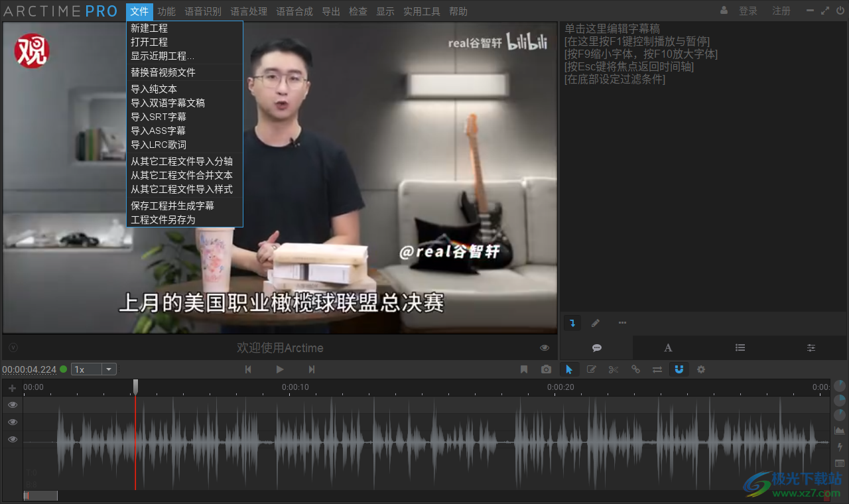Viewport: 849px width, 504px height.
Task: Click the chain link tool icon
Action: pyautogui.click(x=635, y=369)
